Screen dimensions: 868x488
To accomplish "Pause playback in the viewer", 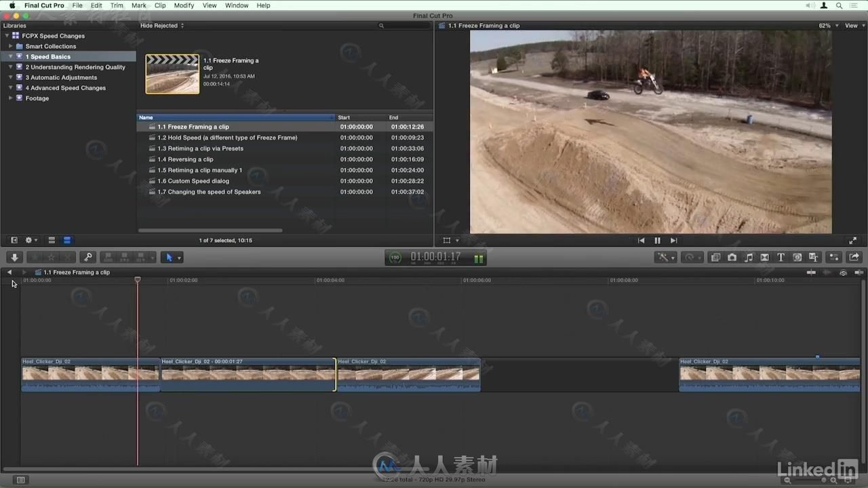I will 657,241.
